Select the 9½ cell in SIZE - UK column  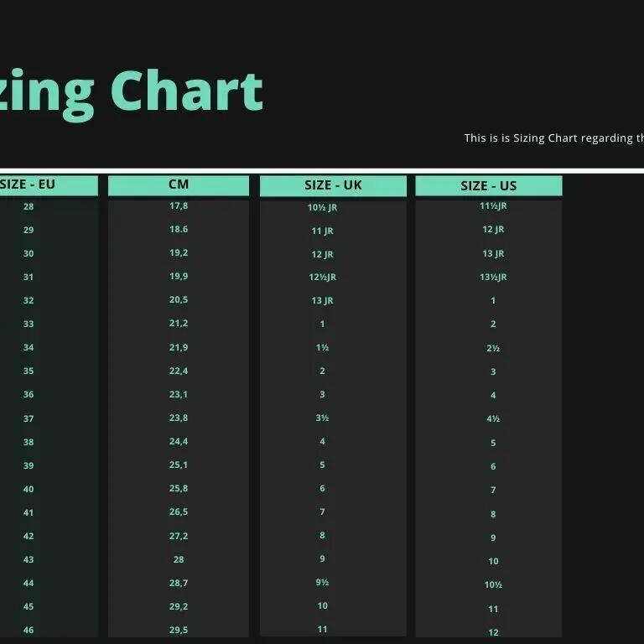click(323, 582)
